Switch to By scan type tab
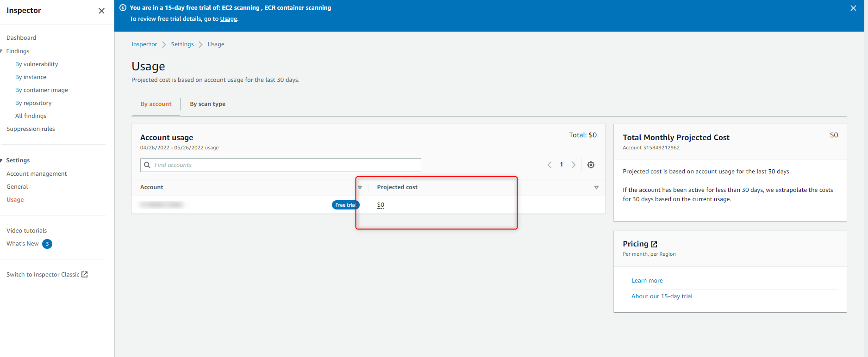This screenshot has height=357, width=868. tap(208, 104)
